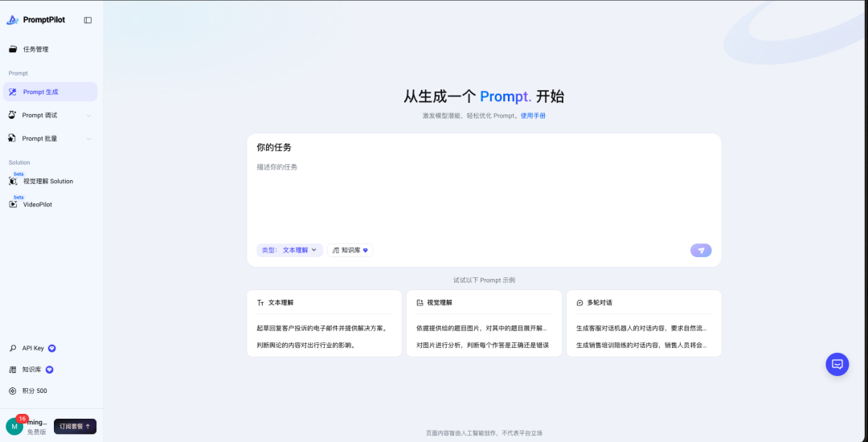
Task: Open the user avatar M
Action: click(x=14, y=427)
